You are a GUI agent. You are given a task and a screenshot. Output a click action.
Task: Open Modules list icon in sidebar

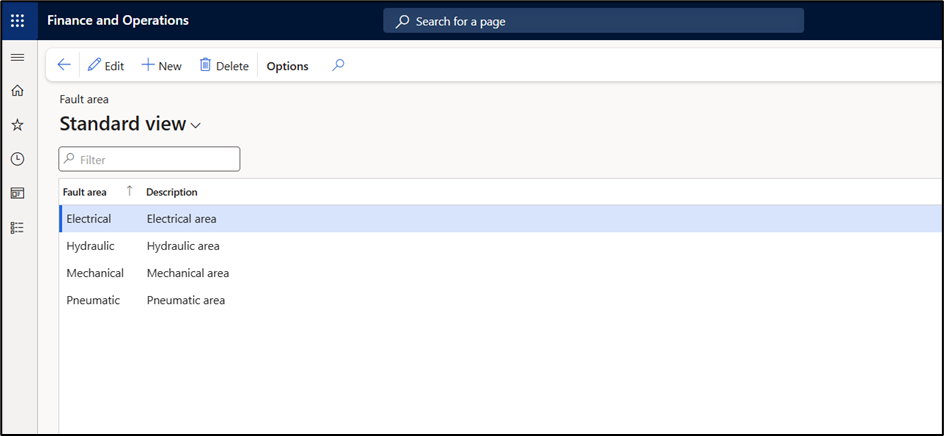click(x=17, y=227)
